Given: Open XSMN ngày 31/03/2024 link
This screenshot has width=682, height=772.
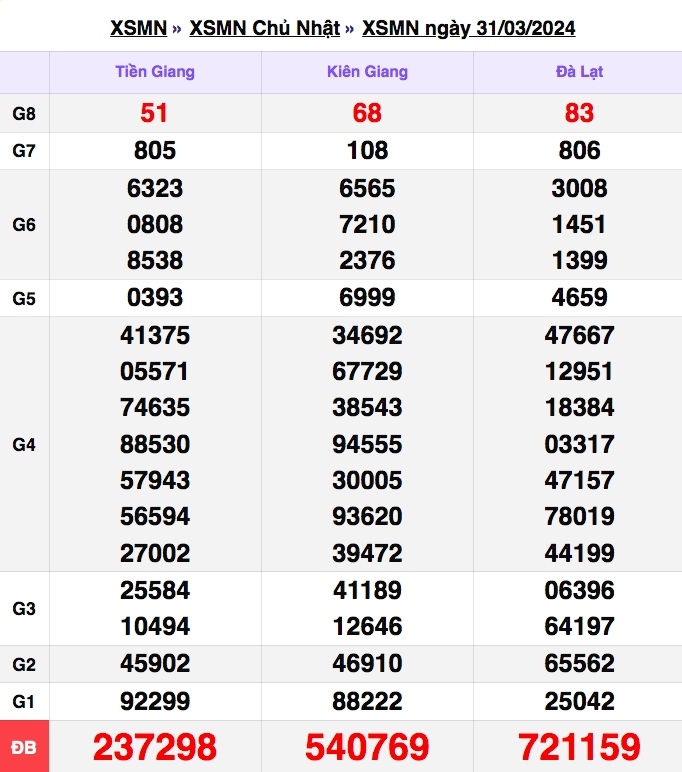Looking at the screenshot, I should (x=468, y=28).
